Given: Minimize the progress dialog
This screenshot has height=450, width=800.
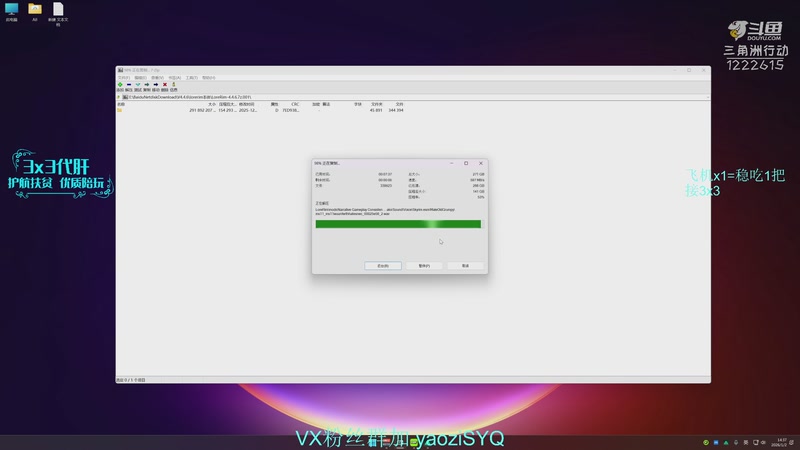Looking at the screenshot, I should [x=452, y=163].
